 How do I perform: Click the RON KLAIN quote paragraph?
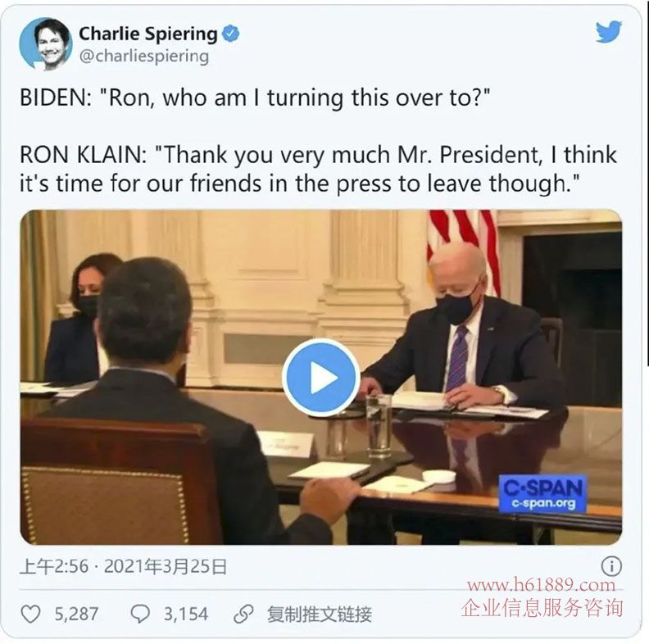pyautogui.click(x=318, y=169)
